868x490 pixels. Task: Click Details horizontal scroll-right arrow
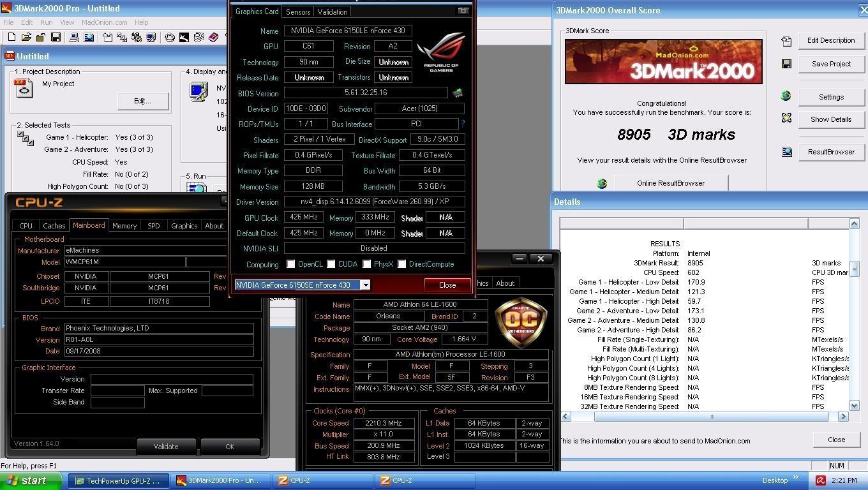(x=843, y=416)
